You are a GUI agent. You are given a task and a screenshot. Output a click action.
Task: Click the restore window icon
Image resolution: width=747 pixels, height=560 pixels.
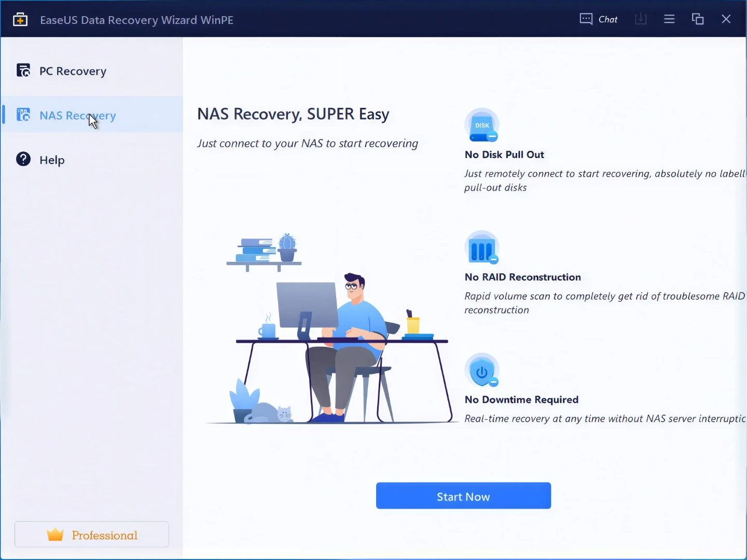[x=698, y=19]
